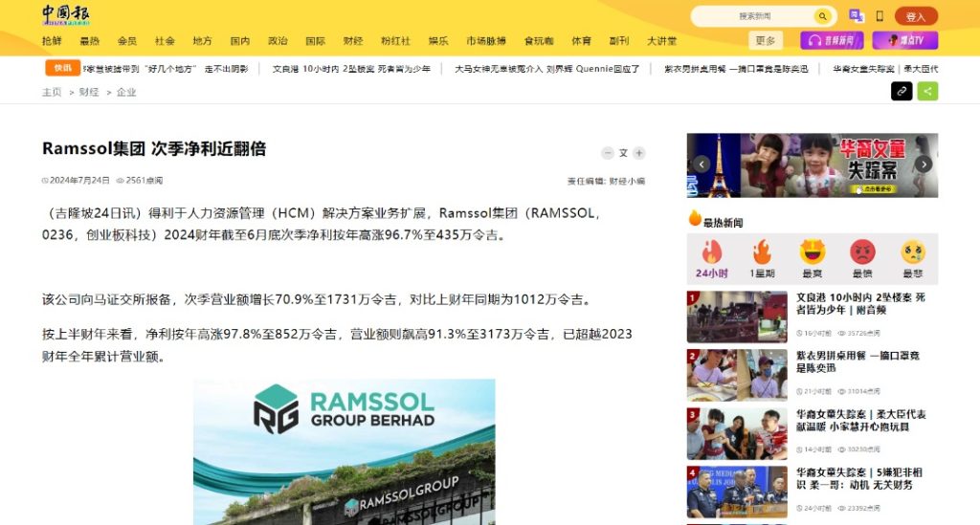Decrease font size with minus button

click(607, 153)
